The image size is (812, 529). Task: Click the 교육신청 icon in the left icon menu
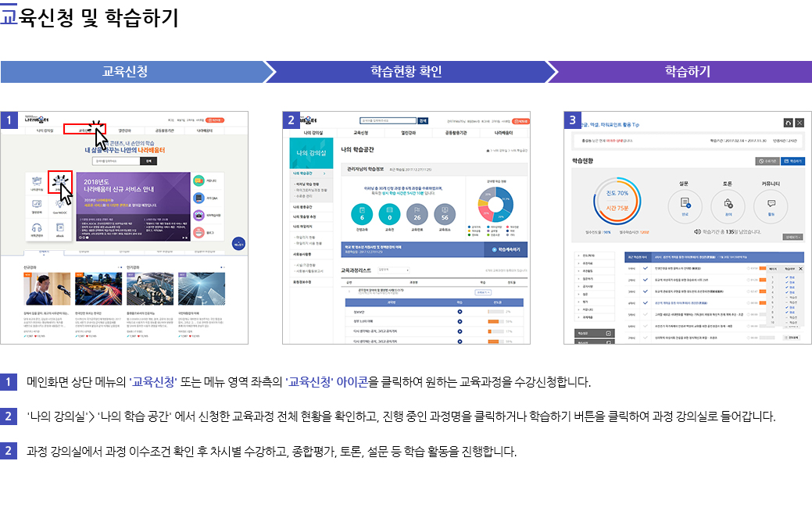pyautogui.click(x=60, y=182)
